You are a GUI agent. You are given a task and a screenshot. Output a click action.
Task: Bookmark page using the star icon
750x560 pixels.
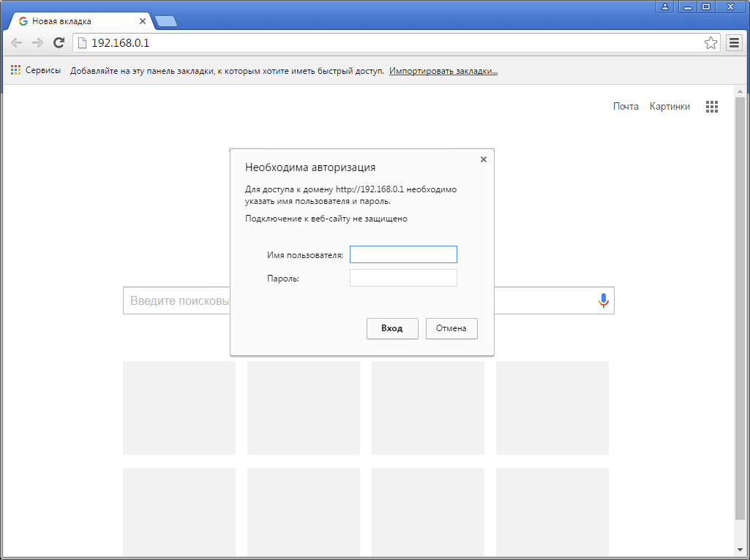point(710,43)
